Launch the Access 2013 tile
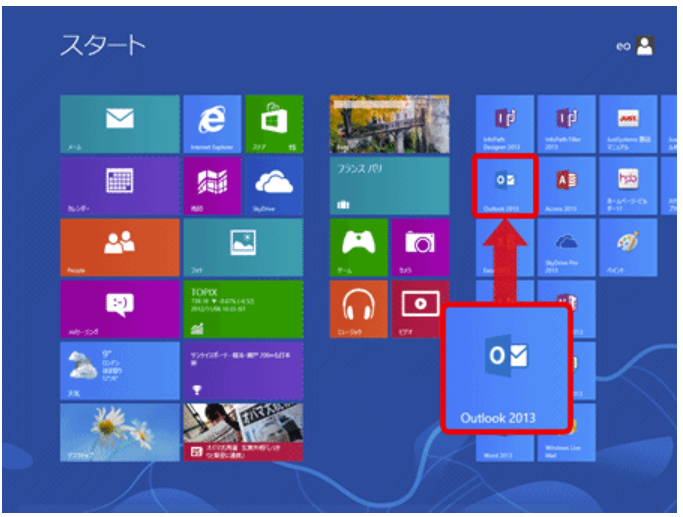 (x=567, y=186)
